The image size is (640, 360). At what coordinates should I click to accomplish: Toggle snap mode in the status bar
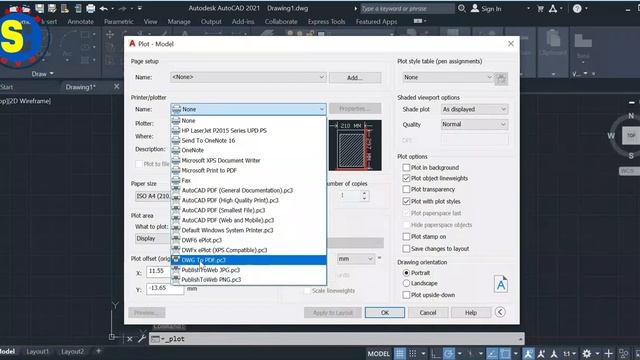point(413,353)
